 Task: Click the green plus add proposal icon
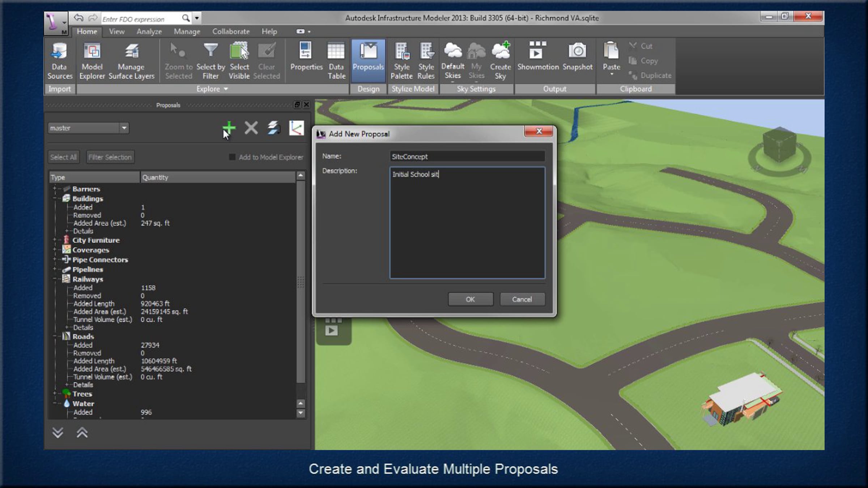229,128
